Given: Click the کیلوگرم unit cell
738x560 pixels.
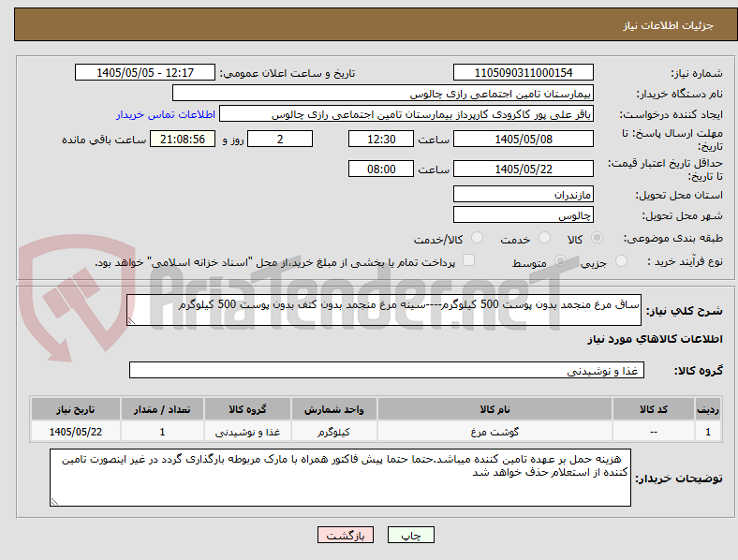Looking at the screenshot, I should (x=333, y=432).
